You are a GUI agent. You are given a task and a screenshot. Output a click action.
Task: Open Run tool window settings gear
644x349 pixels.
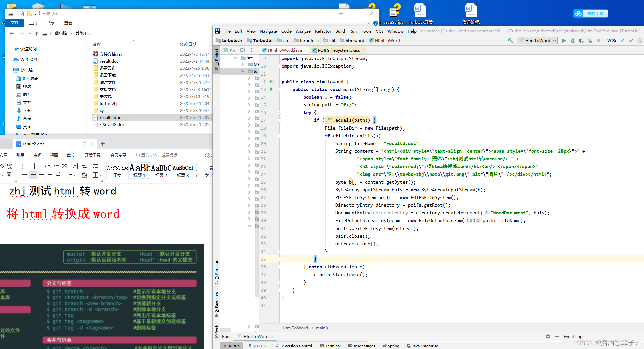pos(548,336)
